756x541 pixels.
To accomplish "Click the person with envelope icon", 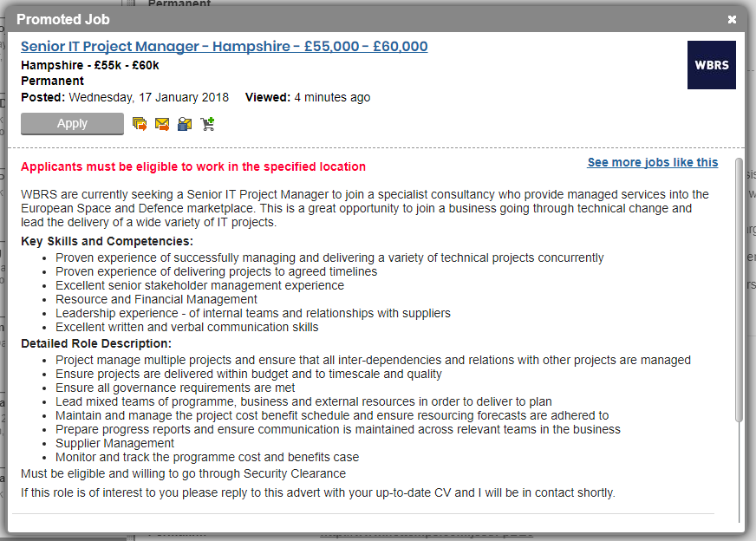I will (185, 124).
